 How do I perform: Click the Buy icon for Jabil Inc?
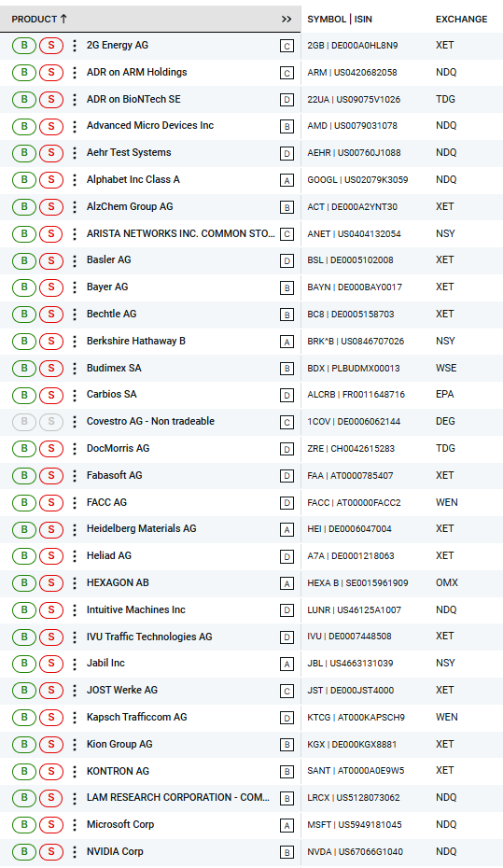tap(23, 664)
